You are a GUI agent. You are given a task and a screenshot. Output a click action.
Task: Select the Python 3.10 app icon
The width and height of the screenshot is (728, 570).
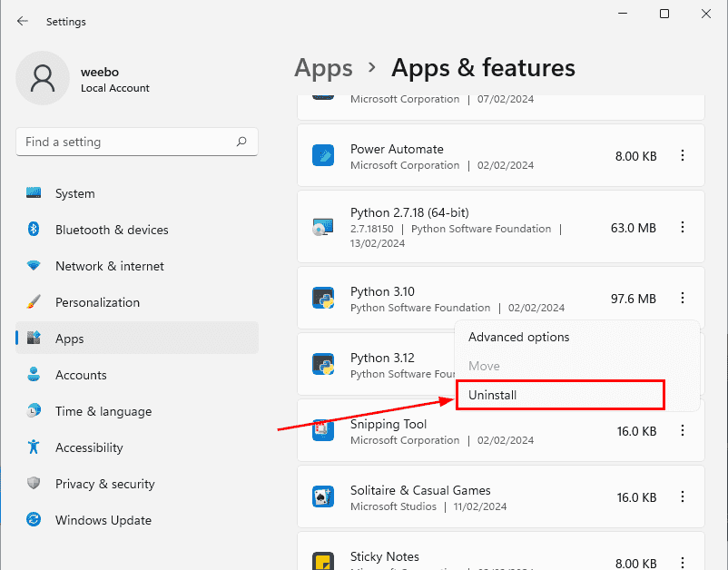323,298
